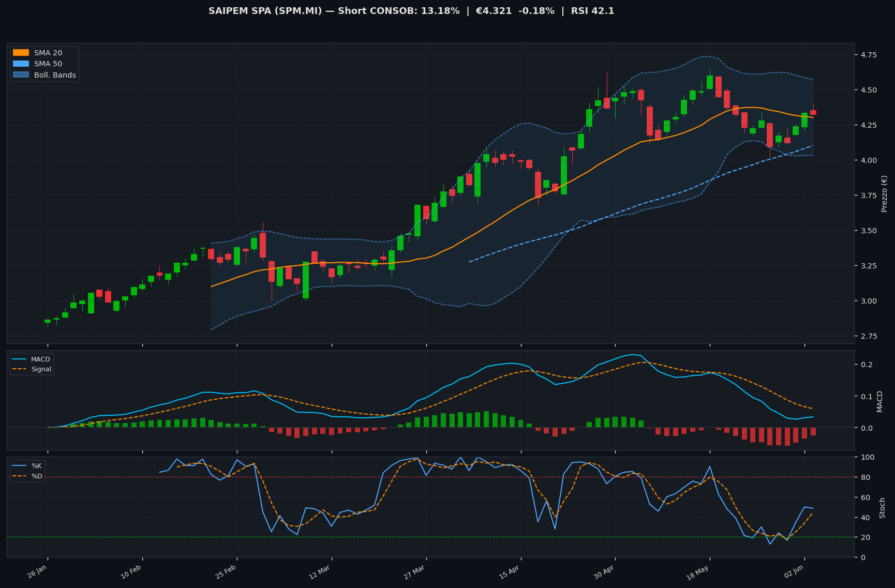Click the MACD legend entry
The height and width of the screenshot is (588, 895).
tap(31, 359)
